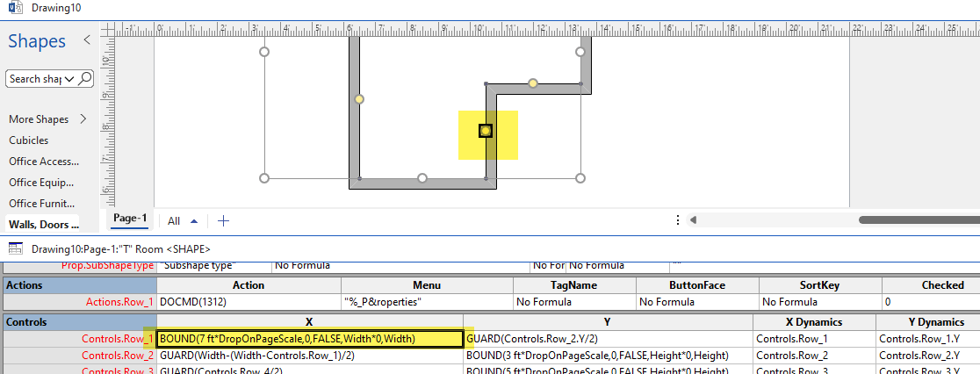Click the yellow control handle on top wall
The width and height of the screenshot is (980, 374).
point(532,83)
